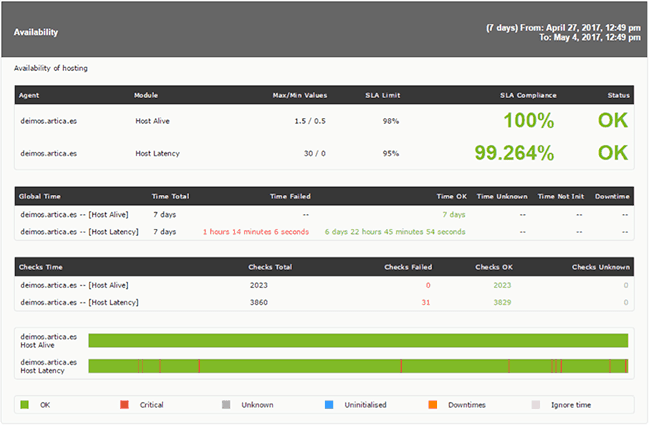Screen dimensions: 650x426
Task: Click the Host Alive row in Checks Time
Action: [x=324, y=285]
